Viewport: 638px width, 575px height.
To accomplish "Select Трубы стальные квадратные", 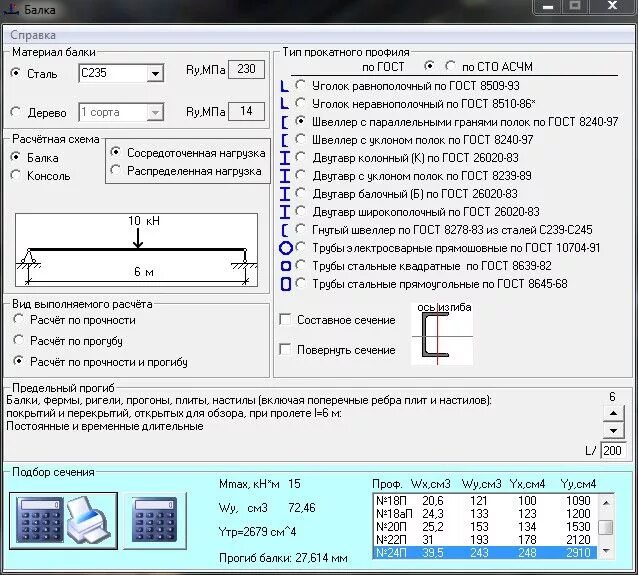I will 300,265.
